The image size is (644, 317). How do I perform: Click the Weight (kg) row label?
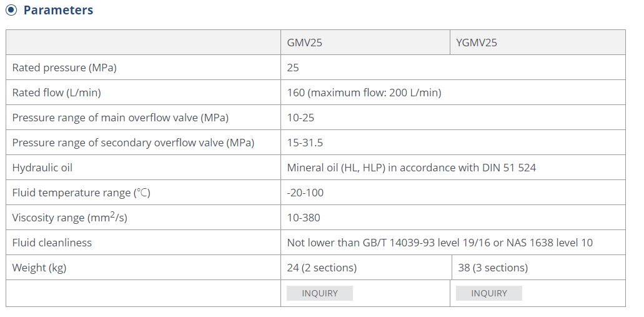[39, 268]
